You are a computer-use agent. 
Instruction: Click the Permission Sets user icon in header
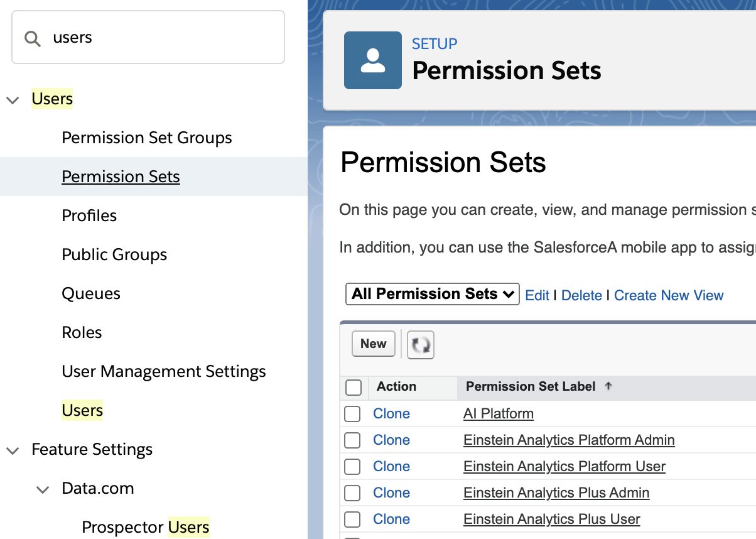[373, 60]
